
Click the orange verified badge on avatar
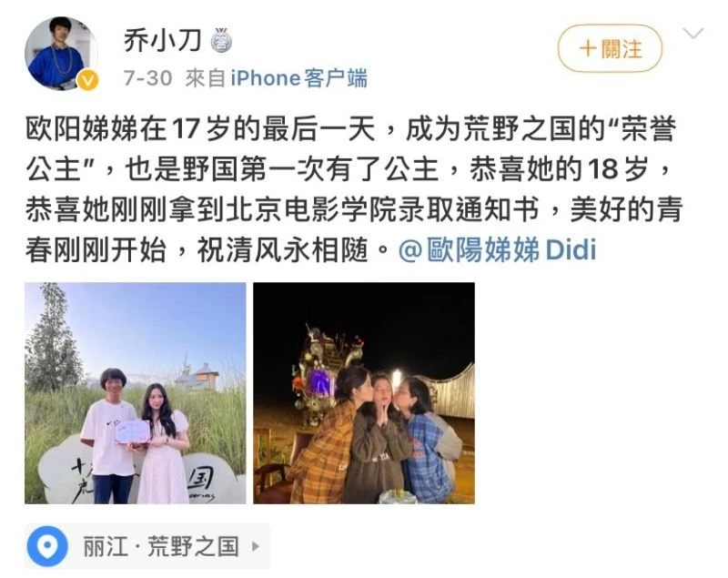click(x=87, y=80)
